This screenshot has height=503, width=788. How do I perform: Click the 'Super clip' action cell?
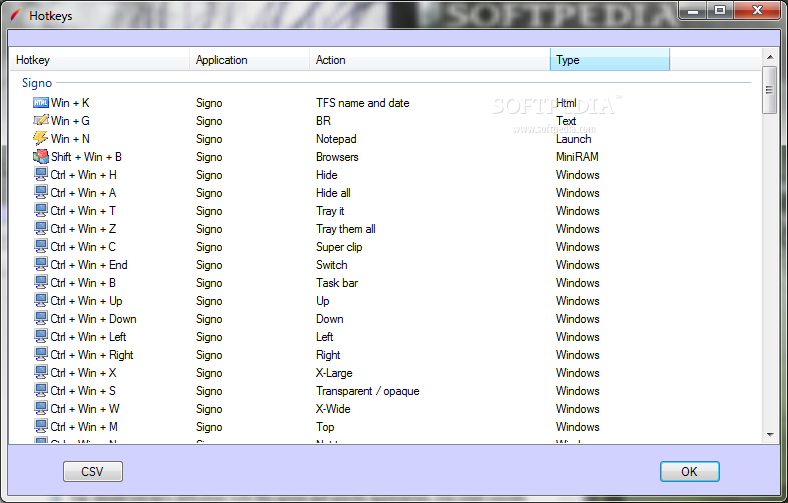[339, 247]
